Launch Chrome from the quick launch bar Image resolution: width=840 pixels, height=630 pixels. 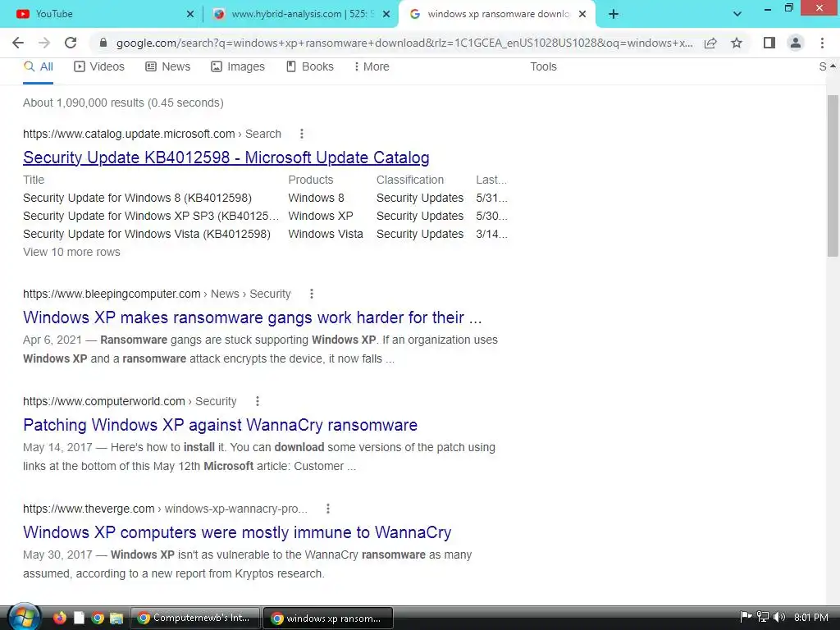98,618
